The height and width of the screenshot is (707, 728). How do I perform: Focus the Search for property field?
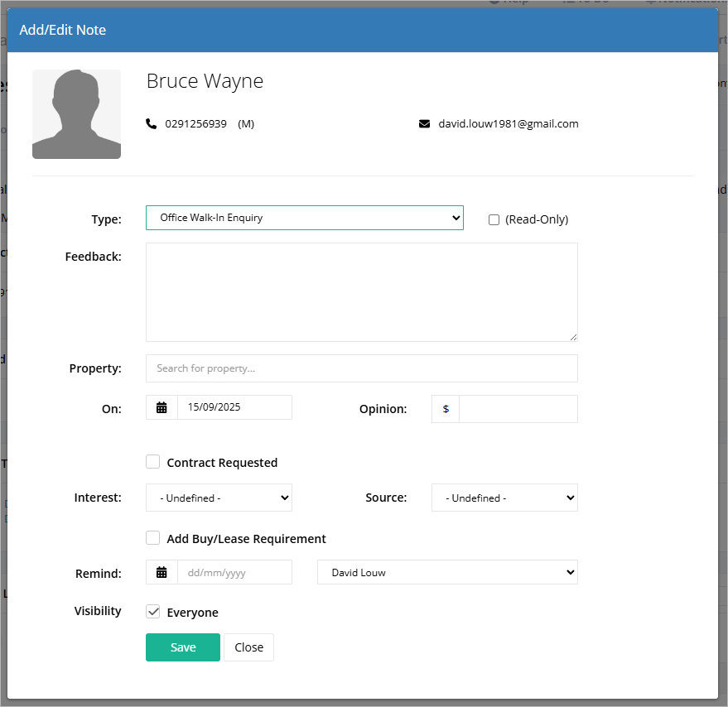[362, 368]
